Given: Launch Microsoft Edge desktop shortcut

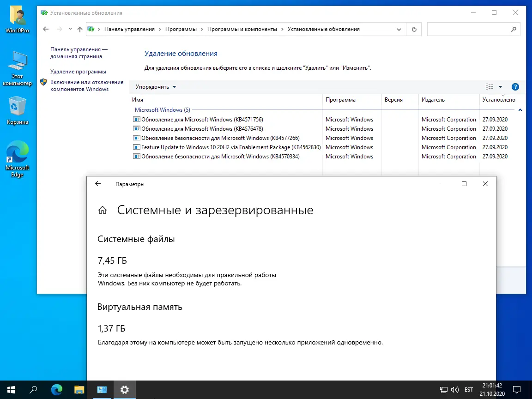Looking at the screenshot, I should pos(17,159).
